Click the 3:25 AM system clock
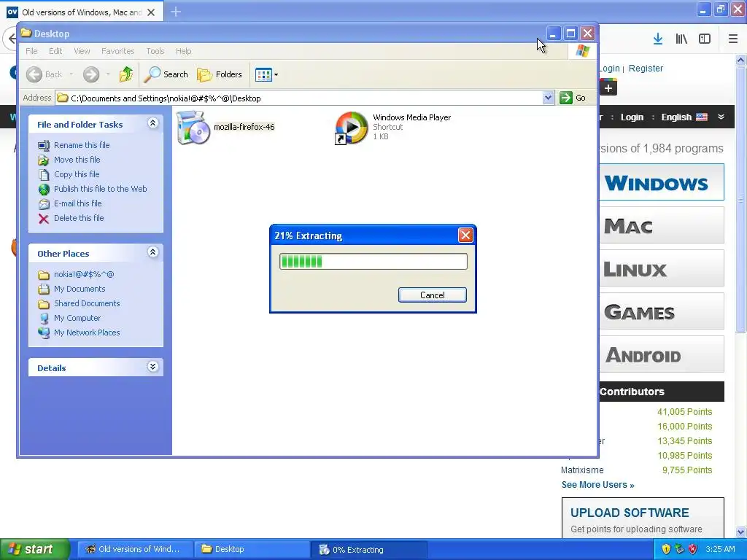The width and height of the screenshot is (747, 560). 720,549
